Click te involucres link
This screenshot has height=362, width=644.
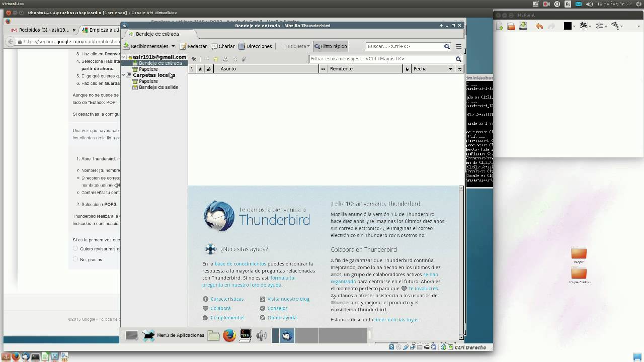pos(423,289)
